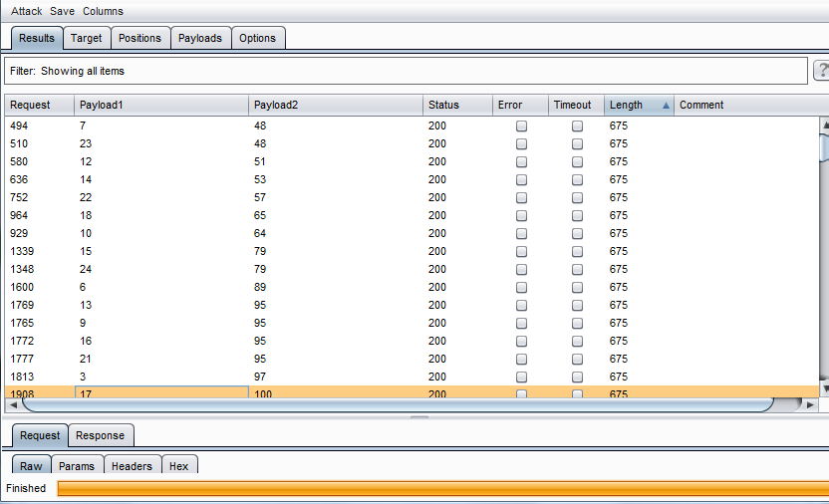Viewport: 829px width, 504px height.
Task: Toggle Error checkbox for request 636
Action: point(521,179)
